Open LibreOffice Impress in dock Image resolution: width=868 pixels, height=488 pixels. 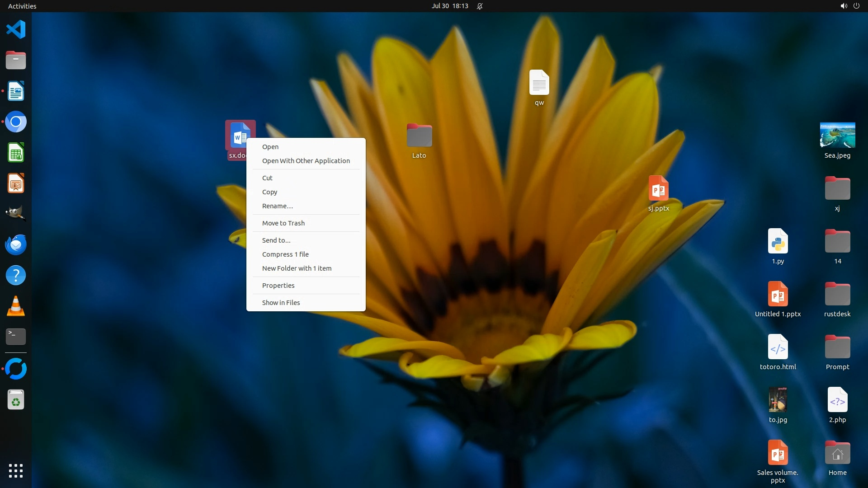click(16, 183)
